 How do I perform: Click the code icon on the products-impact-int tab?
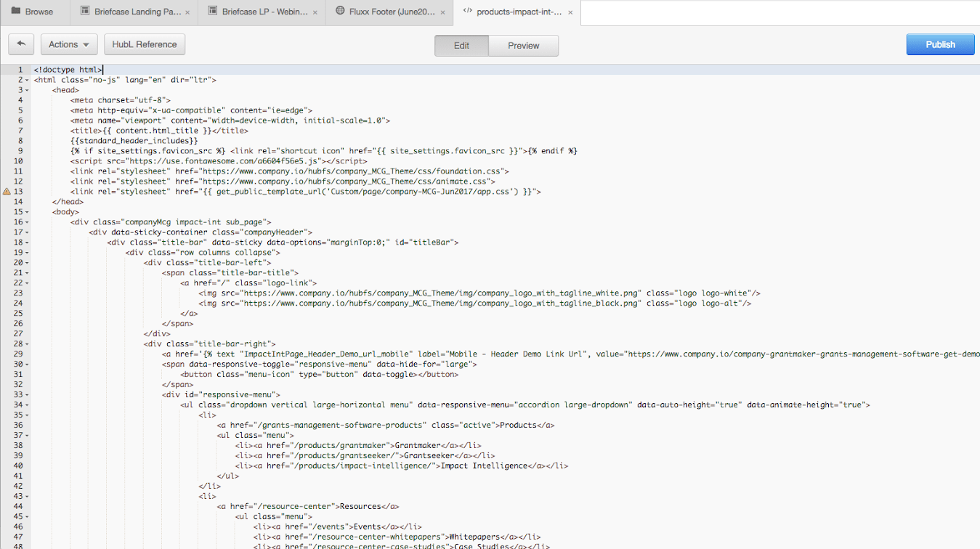(x=469, y=12)
